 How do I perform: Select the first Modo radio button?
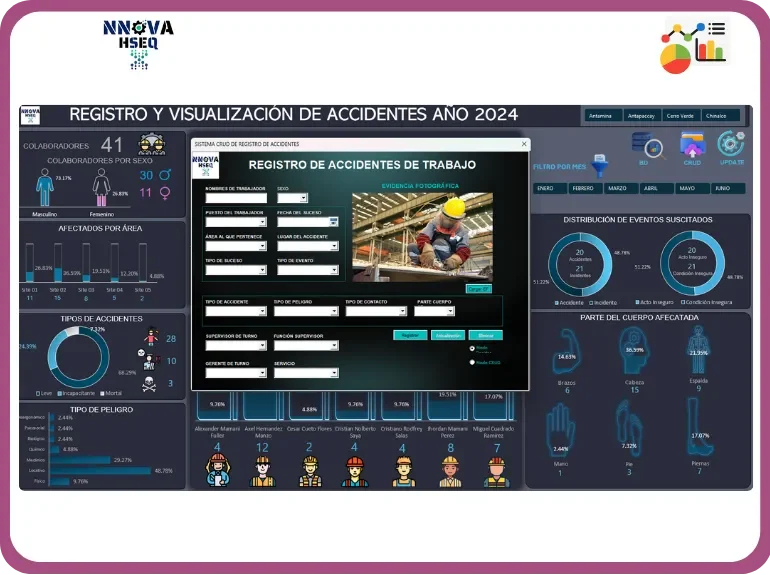tap(472, 348)
